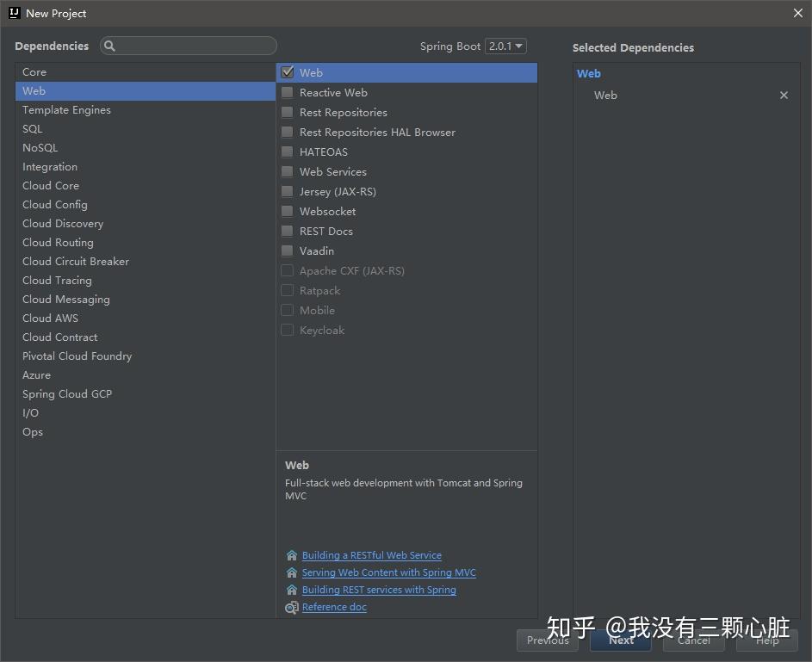
Task: Choose the Ops category
Action: click(x=146, y=431)
